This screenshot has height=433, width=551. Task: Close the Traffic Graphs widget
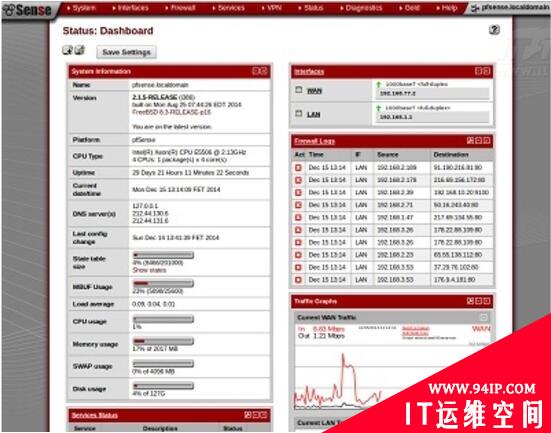[x=486, y=301]
